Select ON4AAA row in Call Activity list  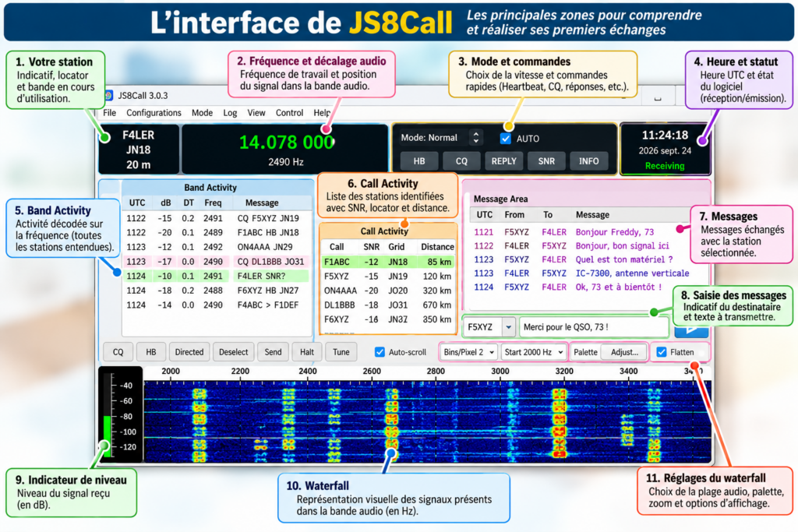point(388,291)
